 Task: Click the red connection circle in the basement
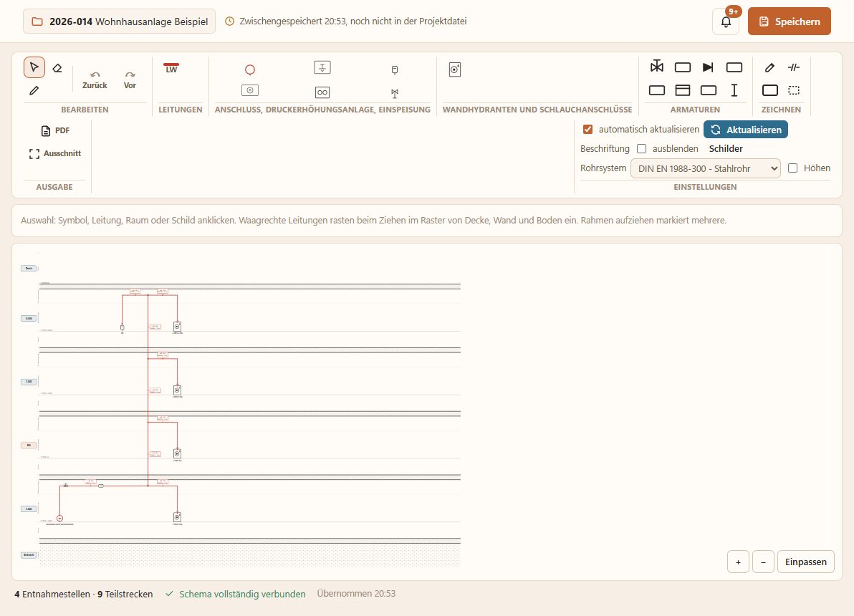click(x=60, y=519)
